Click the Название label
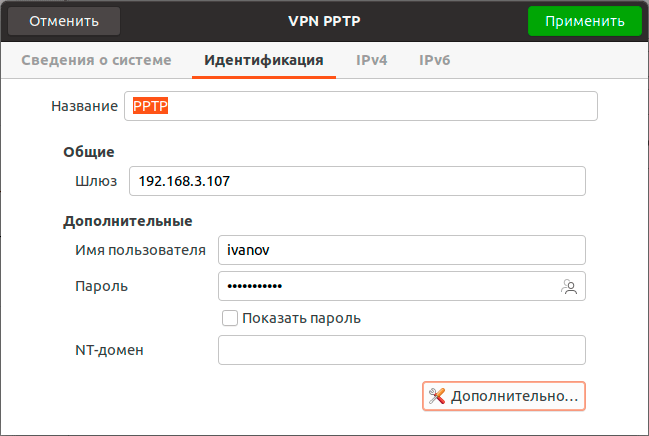This screenshot has height=436, width=649. tap(84, 106)
